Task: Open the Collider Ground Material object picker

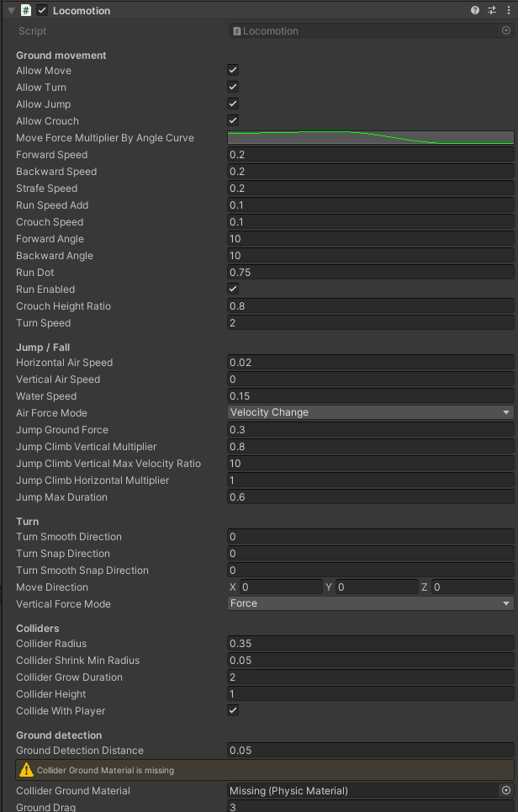Action: coord(506,790)
